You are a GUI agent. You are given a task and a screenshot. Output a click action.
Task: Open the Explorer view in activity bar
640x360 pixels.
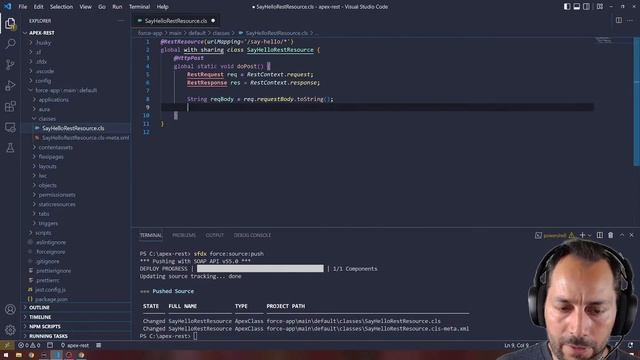(10, 24)
